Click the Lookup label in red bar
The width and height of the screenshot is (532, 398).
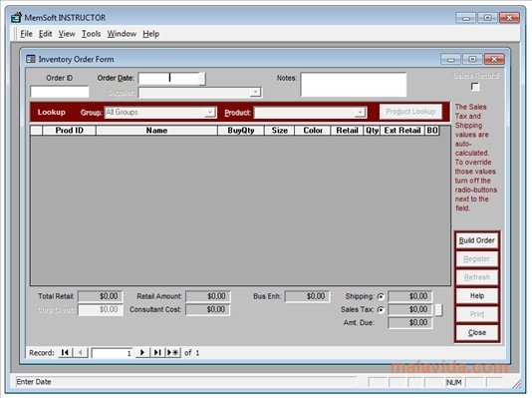[x=51, y=112]
